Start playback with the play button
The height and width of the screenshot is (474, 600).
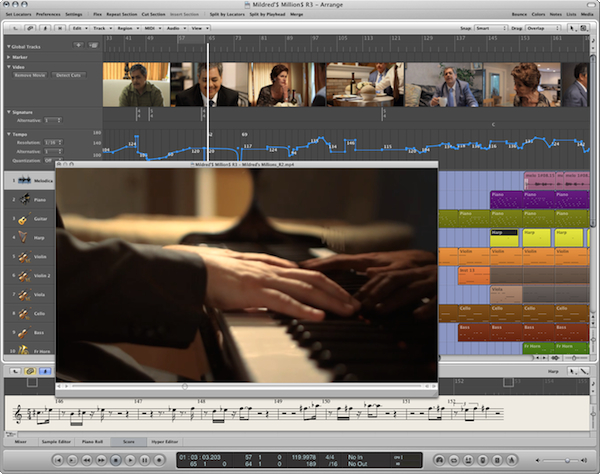point(130,460)
